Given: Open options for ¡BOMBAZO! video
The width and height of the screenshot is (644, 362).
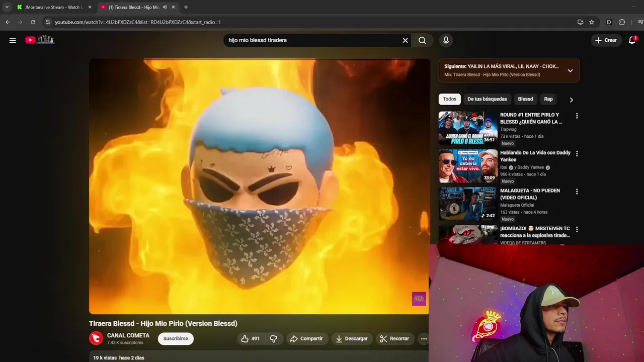Looking at the screenshot, I should tap(577, 229).
